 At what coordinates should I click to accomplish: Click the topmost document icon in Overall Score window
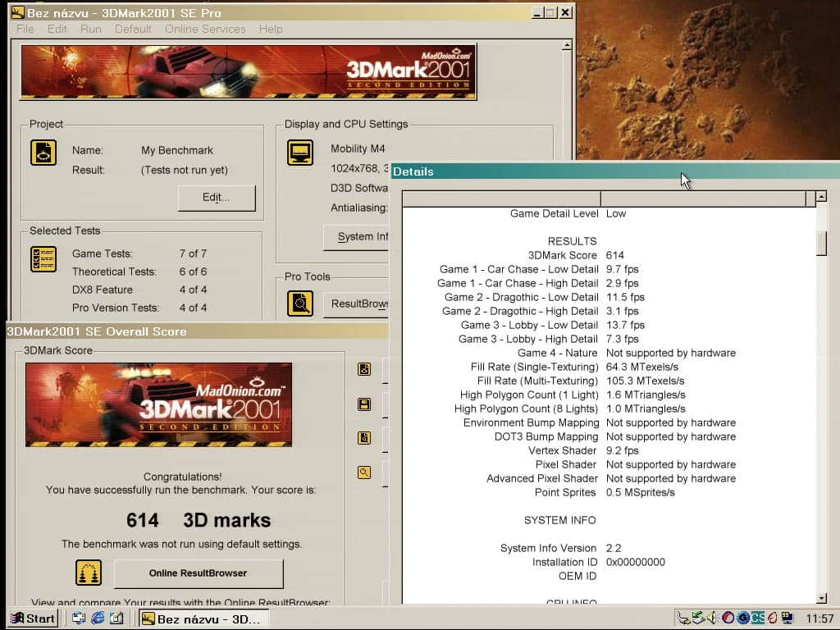point(364,368)
